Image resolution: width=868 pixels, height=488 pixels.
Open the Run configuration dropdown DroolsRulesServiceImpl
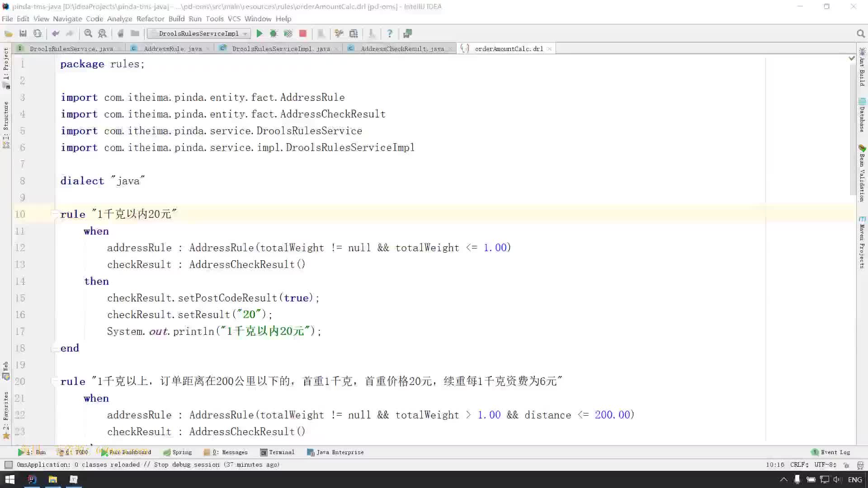(x=198, y=33)
